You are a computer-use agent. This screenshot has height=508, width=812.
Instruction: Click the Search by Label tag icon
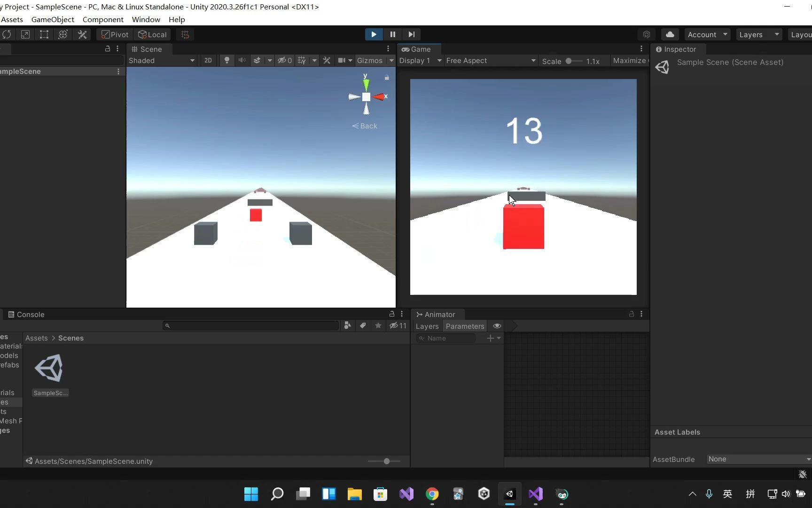(x=363, y=325)
